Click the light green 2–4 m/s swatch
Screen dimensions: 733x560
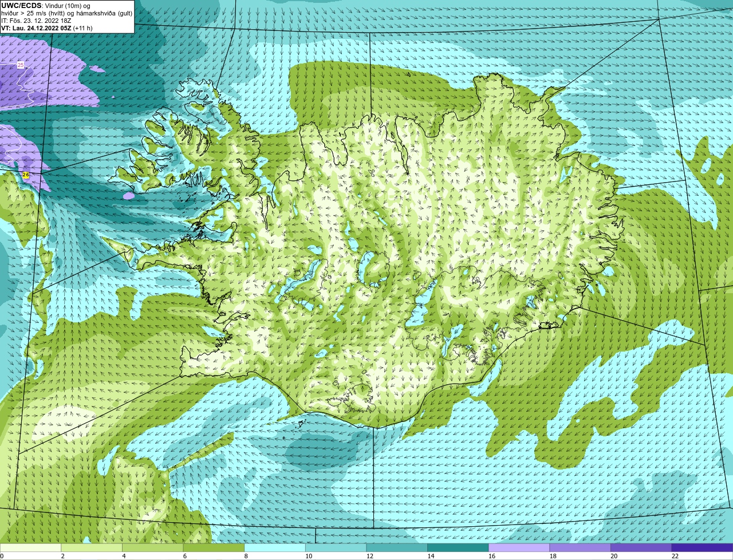point(92,548)
